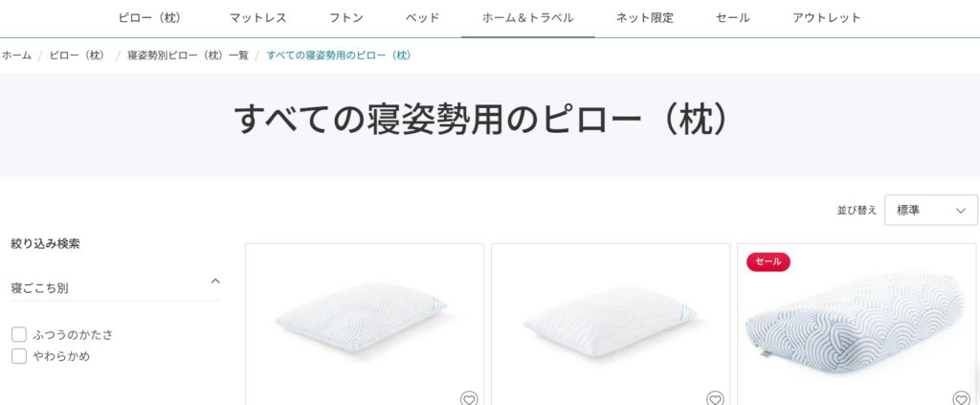
Task: Open the 並び替え sort dropdown
Action: point(931,210)
